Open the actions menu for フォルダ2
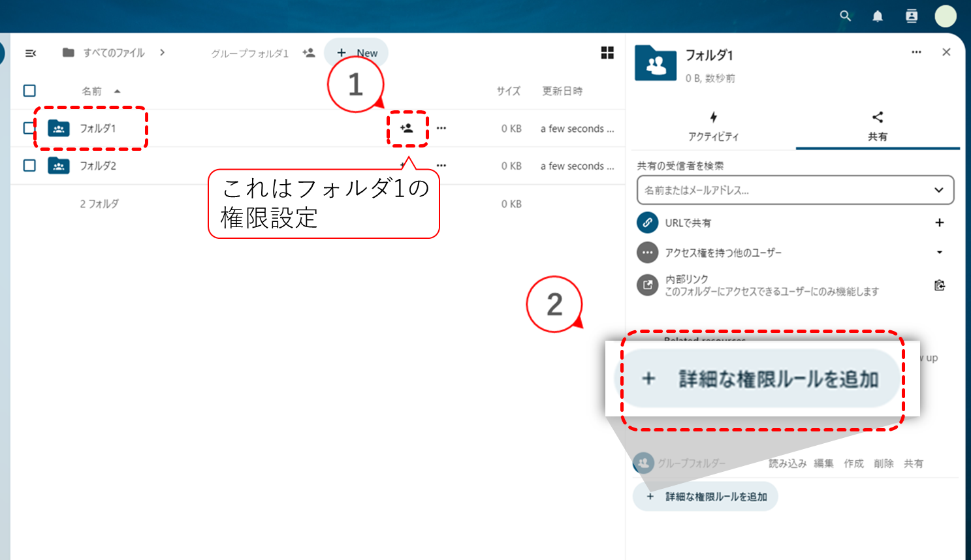The width and height of the screenshot is (971, 560). (x=441, y=166)
